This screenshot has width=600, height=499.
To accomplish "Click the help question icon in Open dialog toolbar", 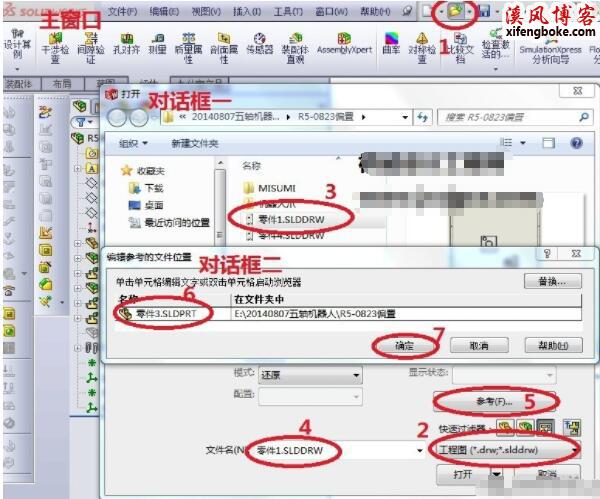I will point(576,143).
